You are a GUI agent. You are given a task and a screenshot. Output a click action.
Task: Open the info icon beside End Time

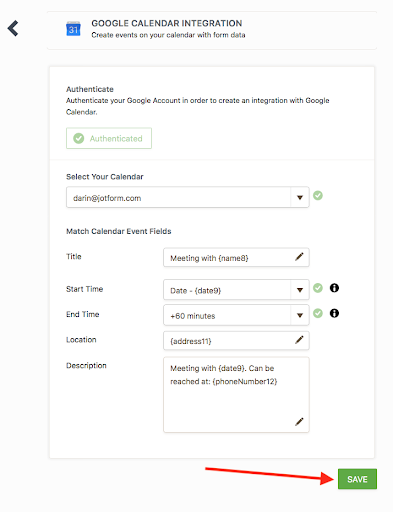pos(334,313)
